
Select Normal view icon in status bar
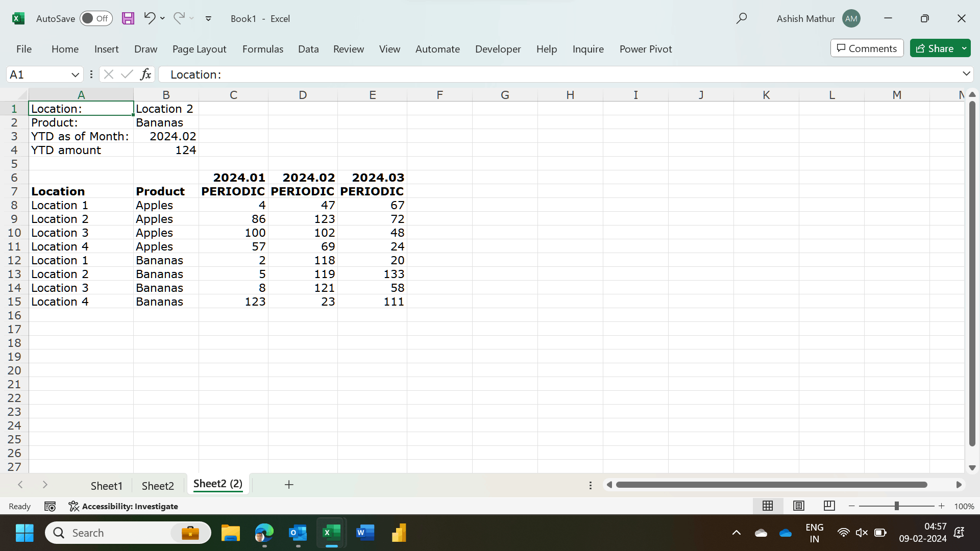point(768,506)
